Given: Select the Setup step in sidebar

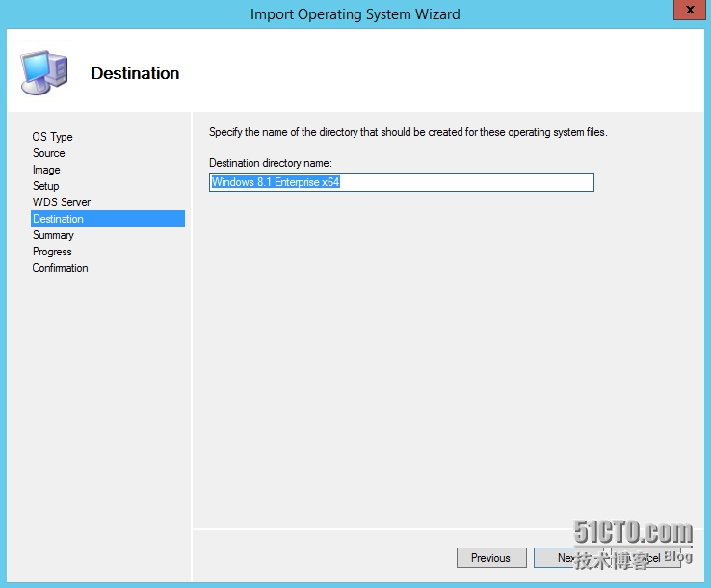Looking at the screenshot, I should point(46,186).
